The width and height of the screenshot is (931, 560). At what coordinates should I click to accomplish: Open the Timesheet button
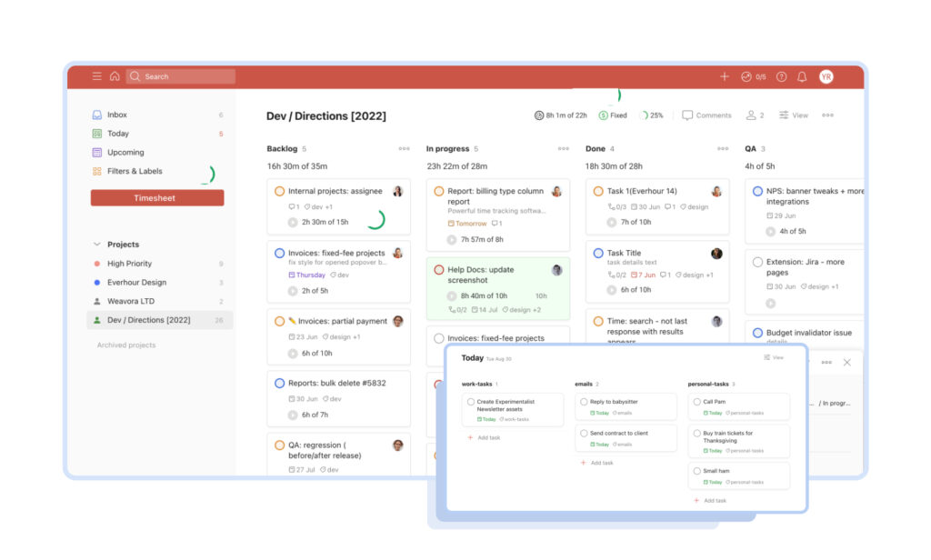[x=156, y=196]
